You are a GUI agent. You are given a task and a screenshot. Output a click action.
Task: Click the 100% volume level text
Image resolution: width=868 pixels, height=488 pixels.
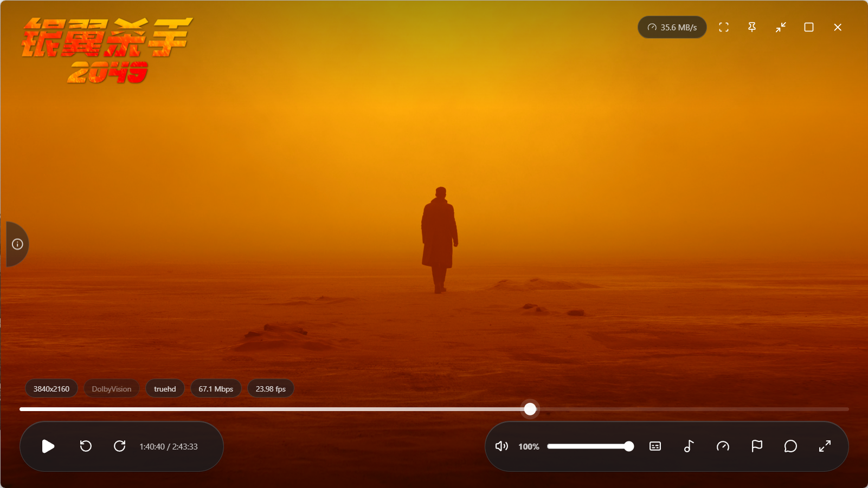pyautogui.click(x=529, y=447)
